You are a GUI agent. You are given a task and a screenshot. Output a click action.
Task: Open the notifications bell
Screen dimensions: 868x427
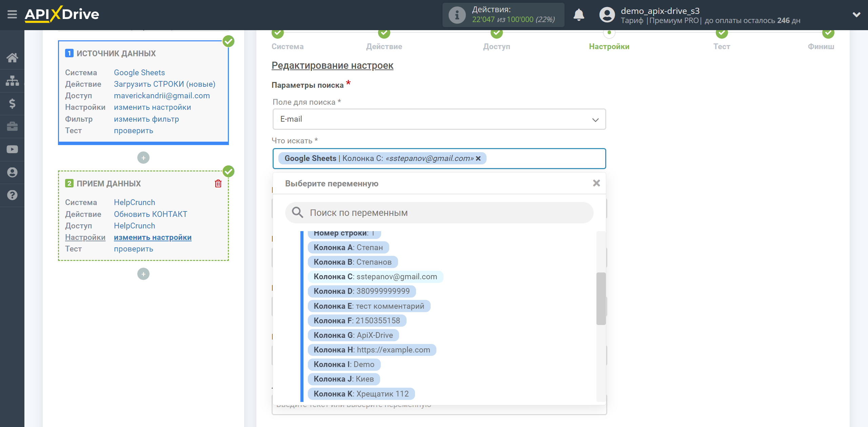coord(579,15)
